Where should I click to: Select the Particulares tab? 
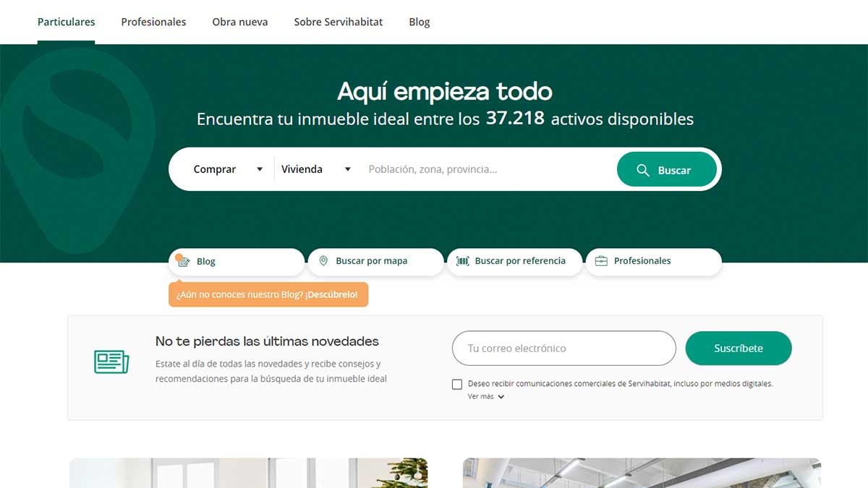(67, 22)
